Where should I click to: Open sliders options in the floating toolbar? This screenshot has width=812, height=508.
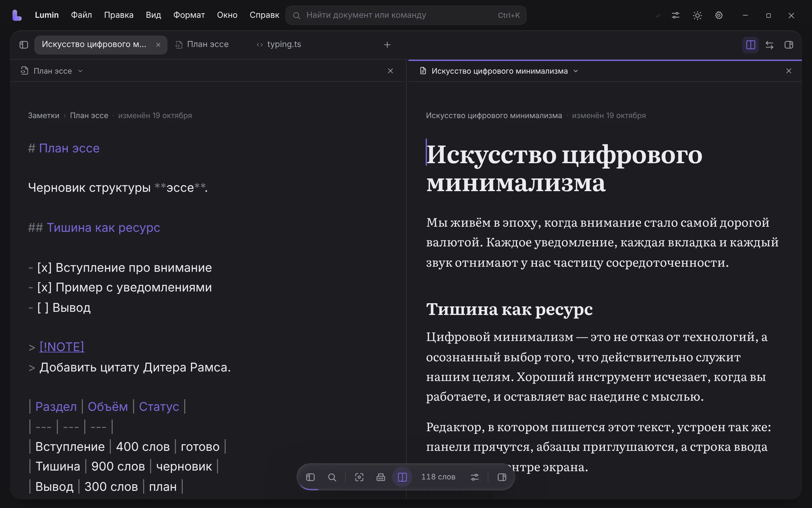[475, 477]
